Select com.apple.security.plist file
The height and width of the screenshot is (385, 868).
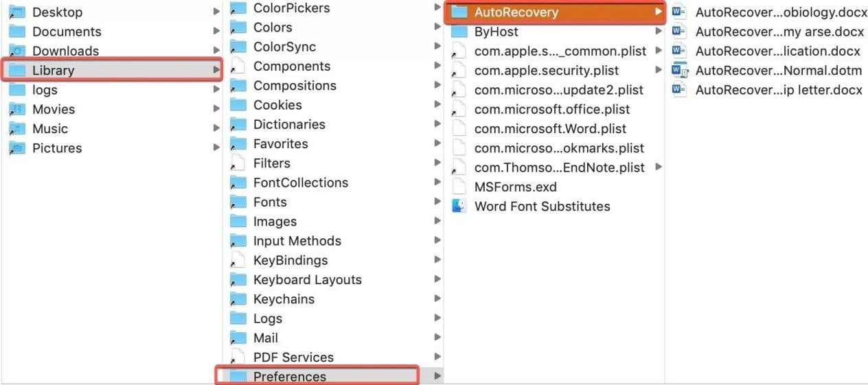pyautogui.click(x=546, y=70)
